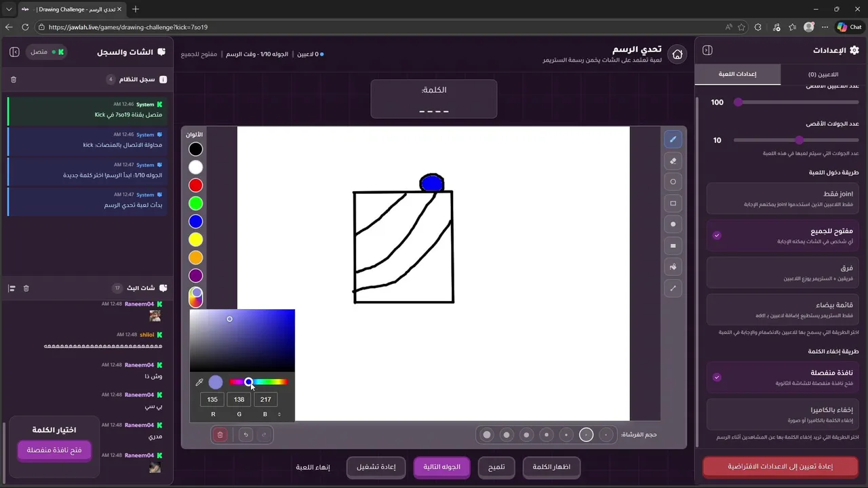This screenshot has width=868, height=488.
Task: Delete system log with trash icon
Action: [14, 79]
